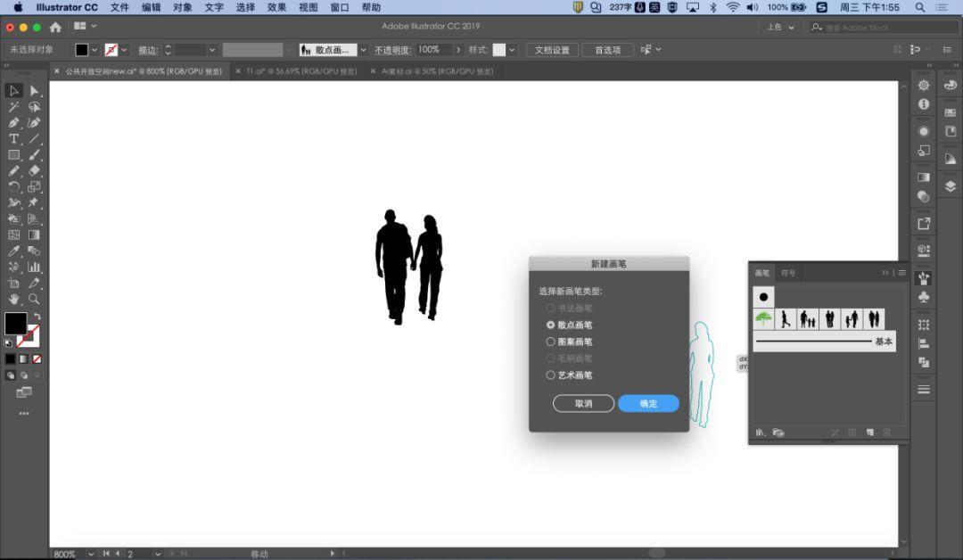Select the Line Segment tool
This screenshot has height=560, width=963.
34,139
